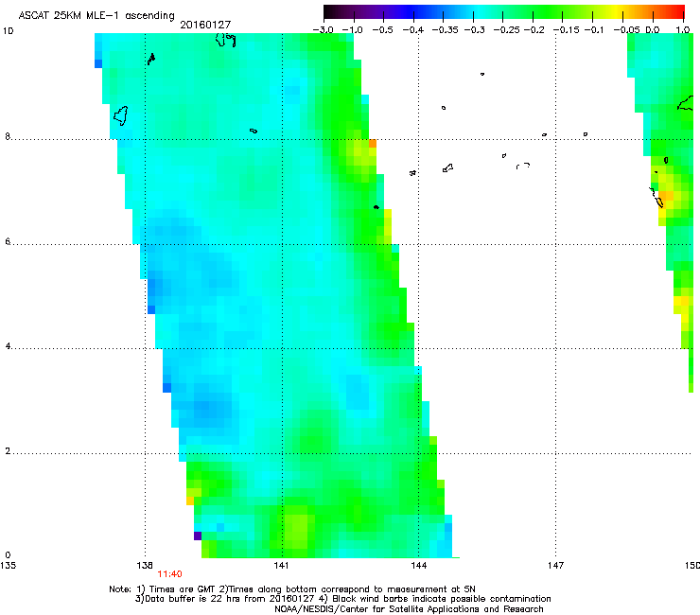Click the 'Times are GMT' note line
This screenshot has height=615, width=700.
(x=292, y=589)
